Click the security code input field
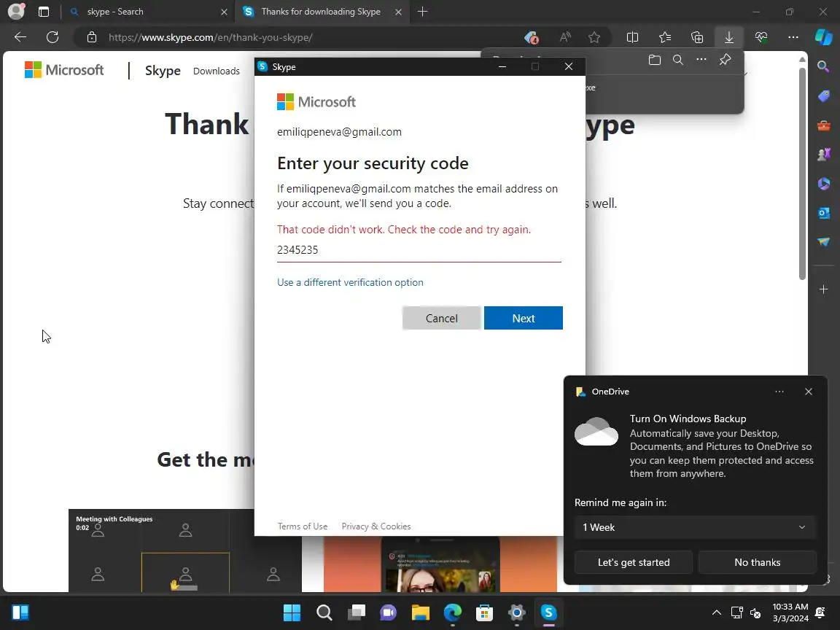Screen dimensions: 840x630 419,250
